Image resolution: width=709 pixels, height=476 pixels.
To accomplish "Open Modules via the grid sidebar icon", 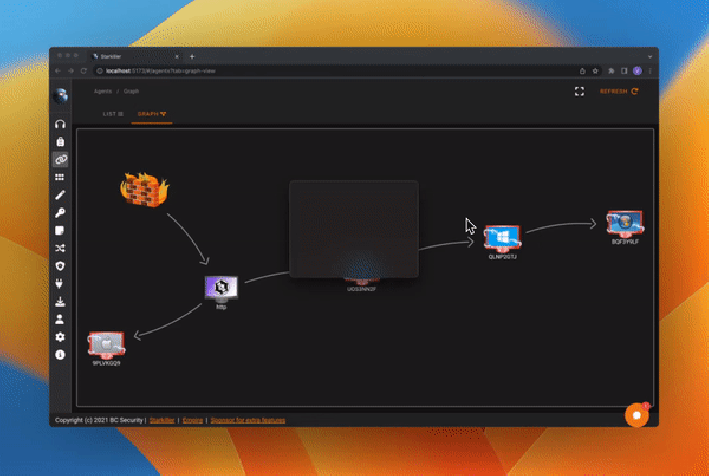I will coord(60,177).
